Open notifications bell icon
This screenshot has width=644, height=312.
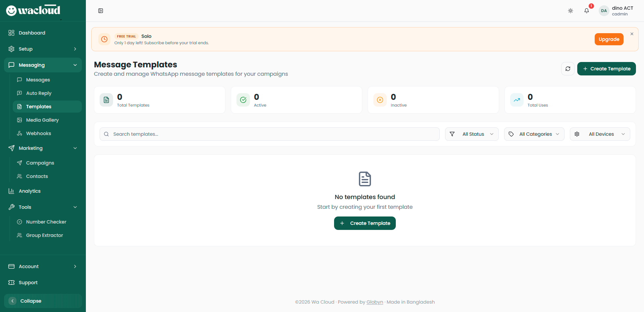pyautogui.click(x=586, y=11)
